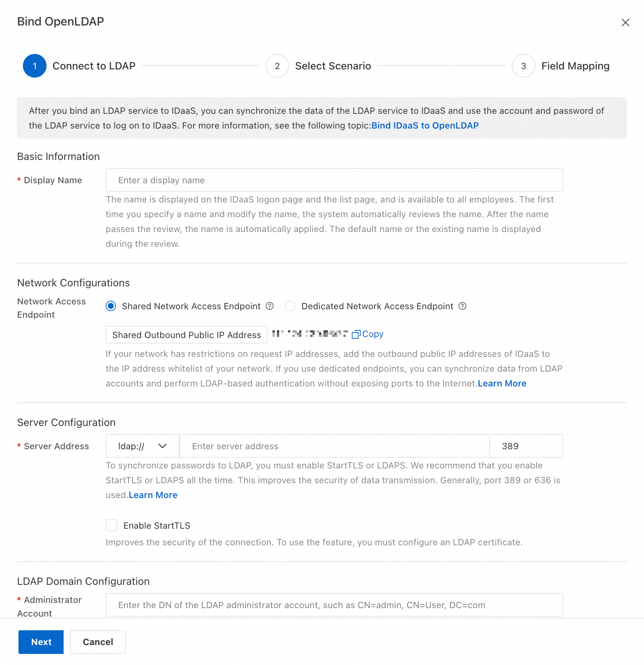Open Learn More link about network endpoints

point(502,383)
